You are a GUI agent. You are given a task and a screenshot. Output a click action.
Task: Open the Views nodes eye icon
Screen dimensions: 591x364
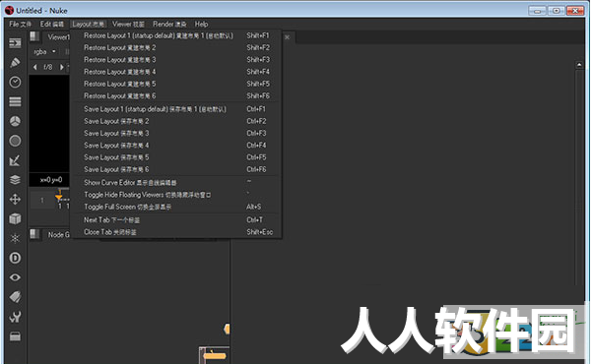coord(15,277)
